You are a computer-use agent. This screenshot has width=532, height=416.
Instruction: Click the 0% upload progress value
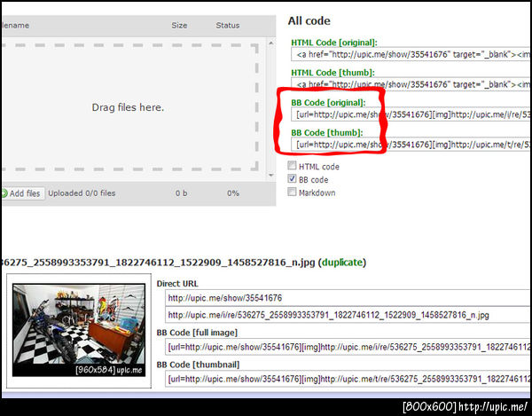233,193
